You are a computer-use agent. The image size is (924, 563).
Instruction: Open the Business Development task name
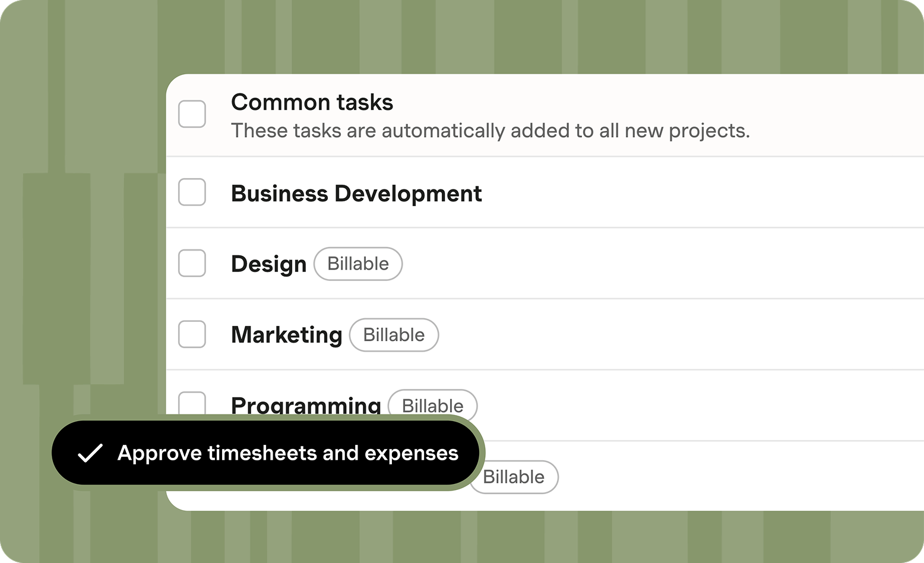coord(356,194)
